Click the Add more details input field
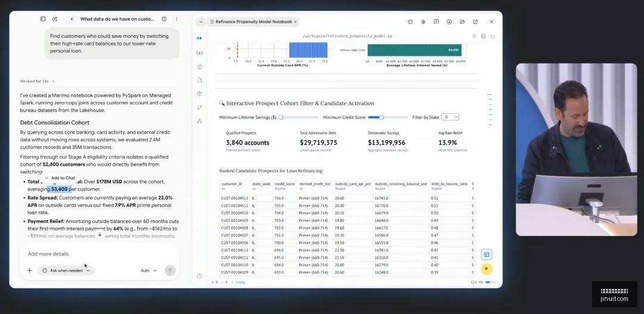The image size is (644, 314). [x=100, y=254]
